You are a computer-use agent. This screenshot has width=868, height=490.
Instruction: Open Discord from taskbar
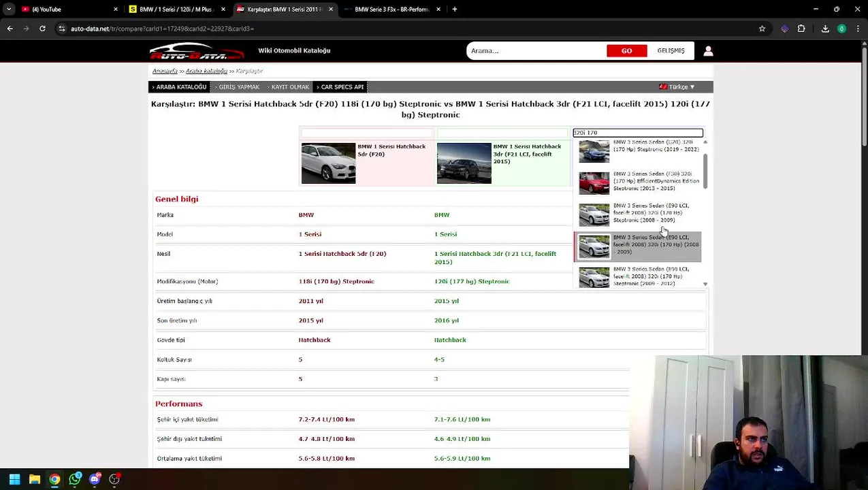(95, 479)
